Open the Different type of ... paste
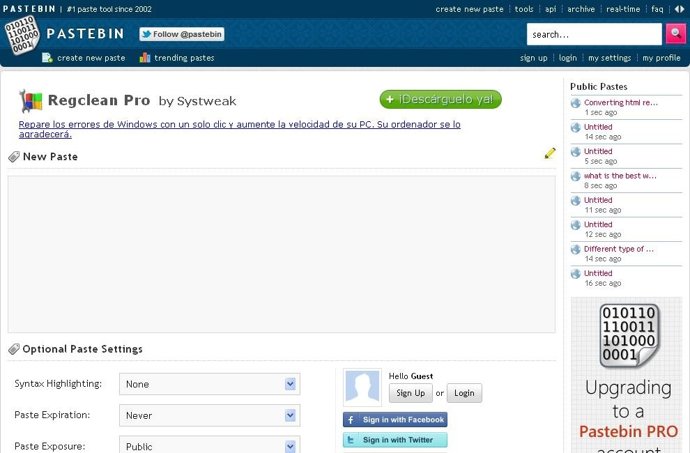 (x=619, y=249)
